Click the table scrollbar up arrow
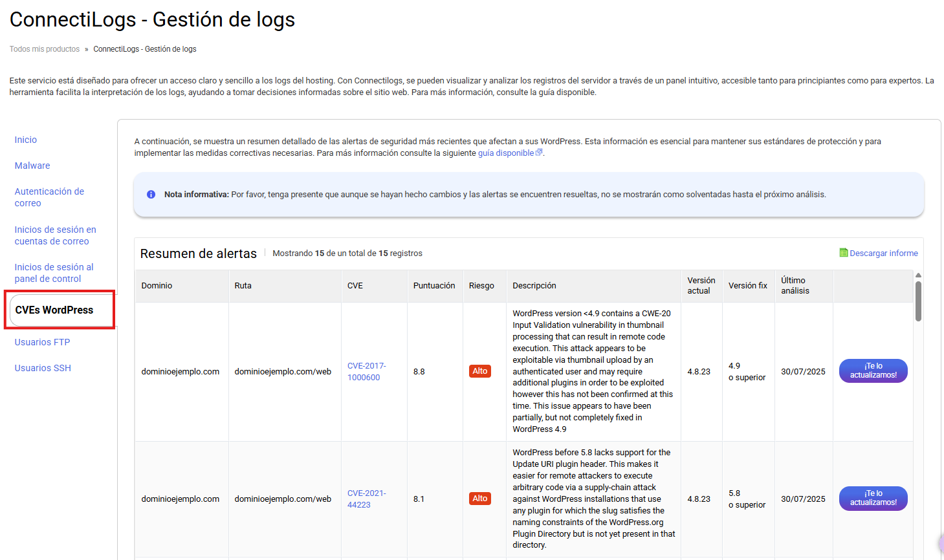Viewport: 944px width, 560px height. (918, 275)
